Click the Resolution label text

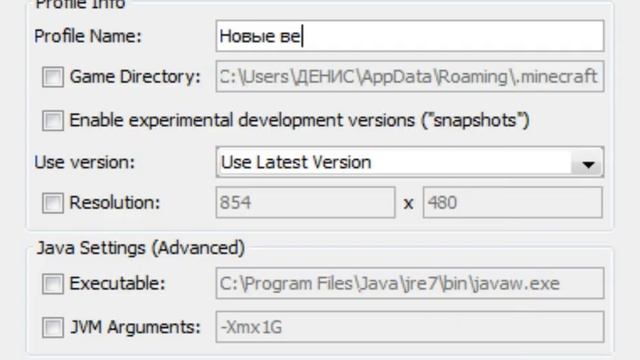pos(115,202)
